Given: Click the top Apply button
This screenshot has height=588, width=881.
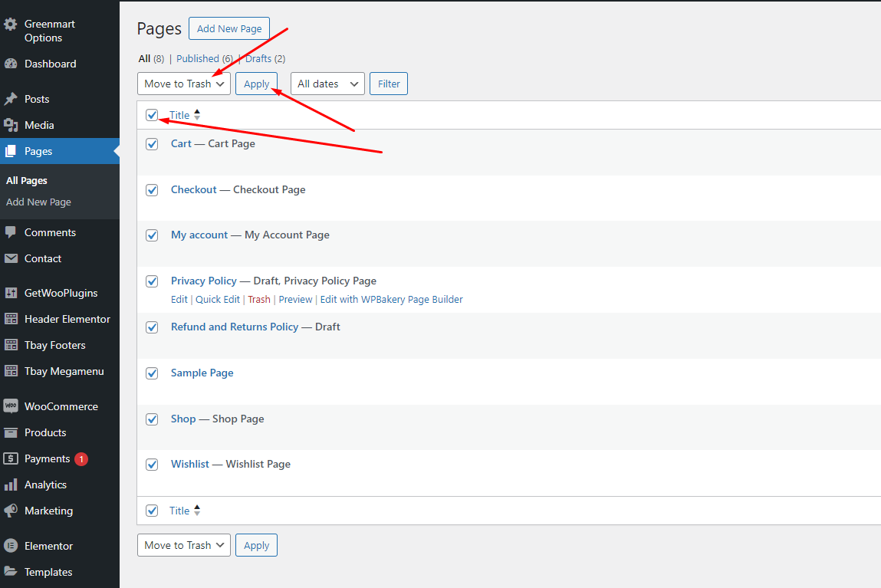Looking at the screenshot, I should pyautogui.click(x=256, y=84).
